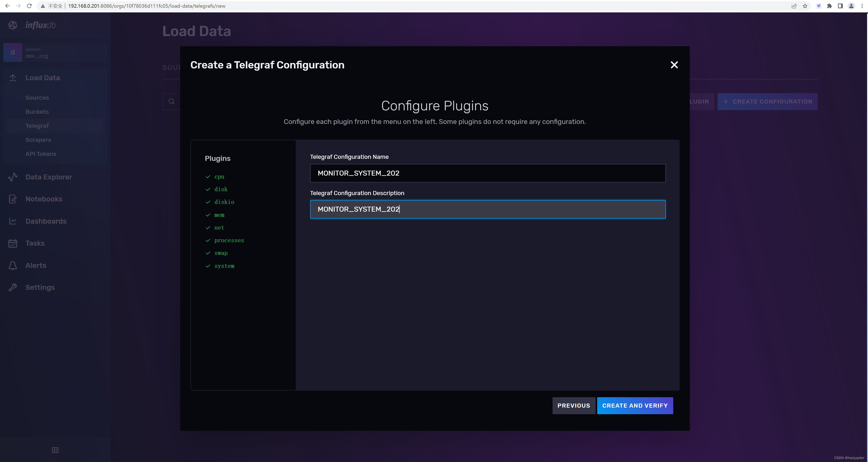Select the net plugin

point(219,228)
